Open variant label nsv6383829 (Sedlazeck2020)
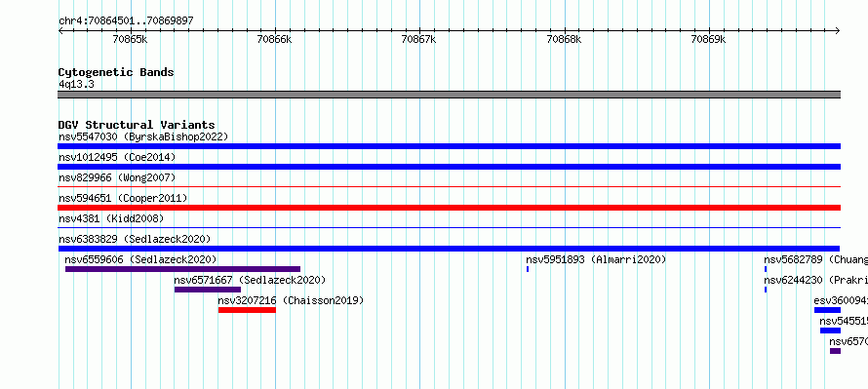Image resolution: width=868 pixels, height=389 pixels. pos(135,239)
